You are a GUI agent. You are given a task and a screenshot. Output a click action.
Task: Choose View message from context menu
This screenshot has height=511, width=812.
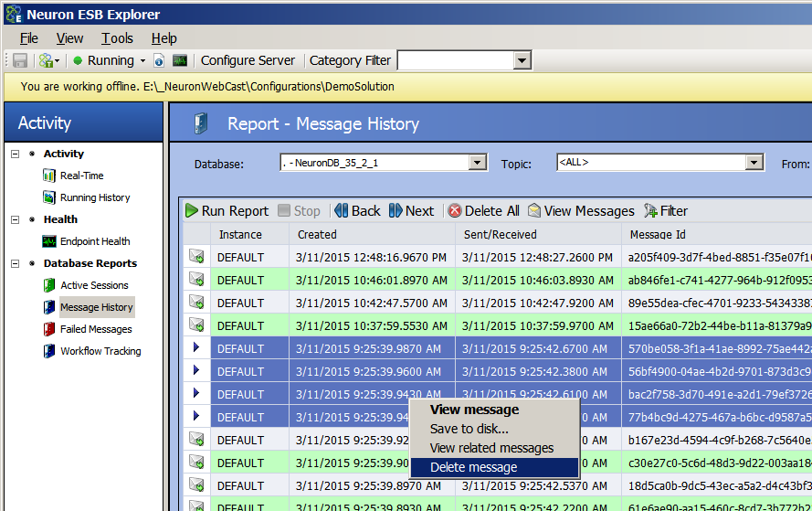(x=494, y=410)
